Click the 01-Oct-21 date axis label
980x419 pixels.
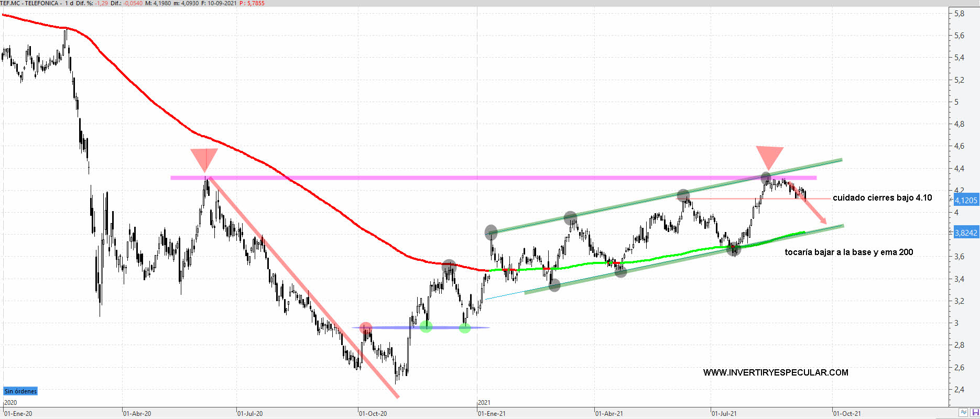846,413
